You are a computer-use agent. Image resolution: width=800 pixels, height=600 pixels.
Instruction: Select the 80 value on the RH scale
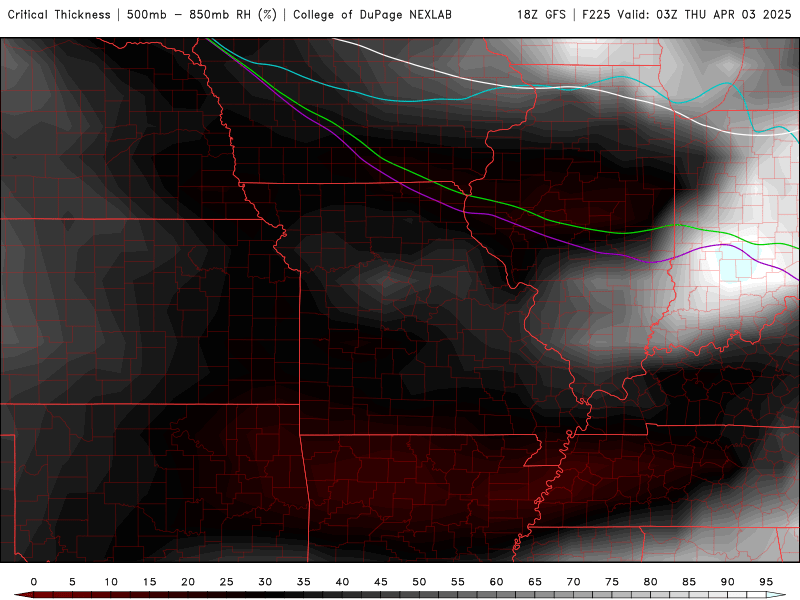[x=650, y=582]
